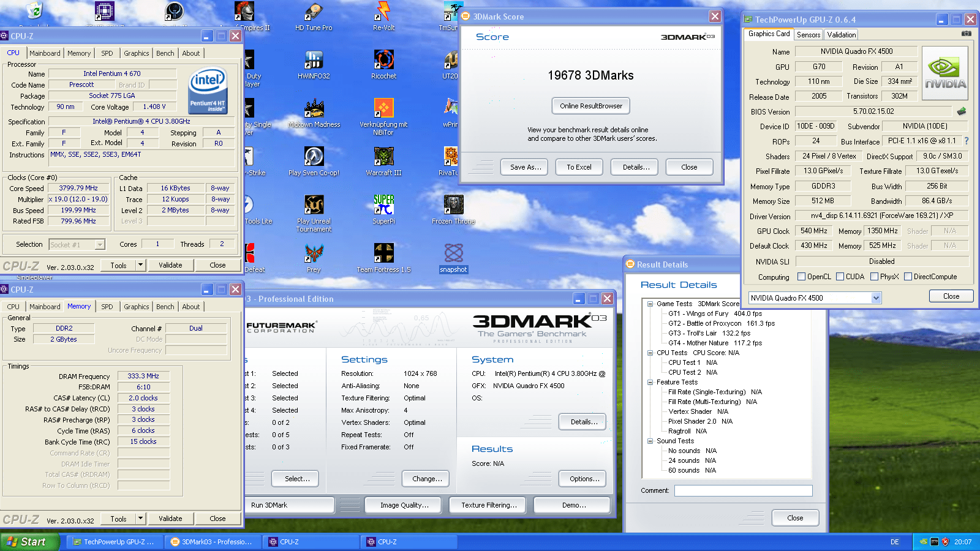This screenshot has width=980, height=551.
Task: Click the DE language indicator in taskbar
Action: coord(894,542)
